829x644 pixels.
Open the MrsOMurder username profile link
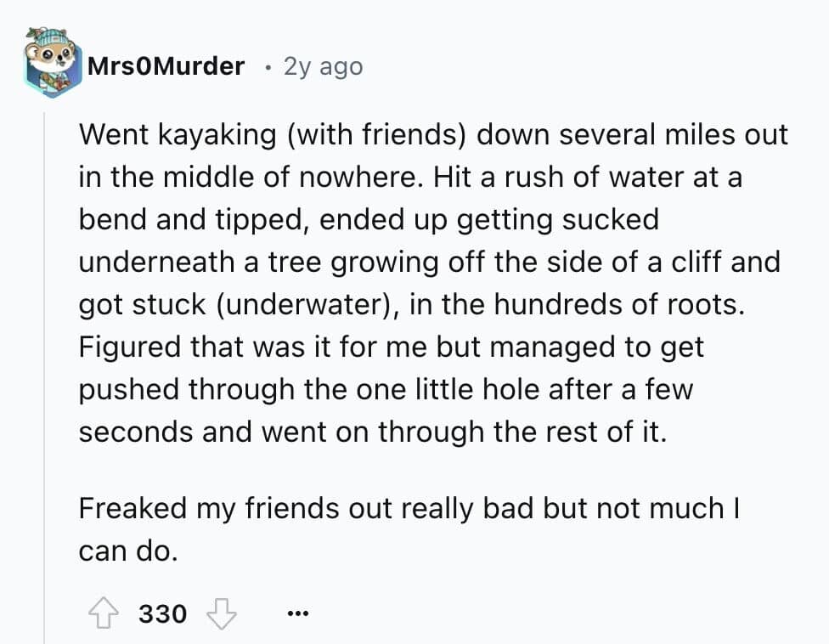[x=166, y=65]
